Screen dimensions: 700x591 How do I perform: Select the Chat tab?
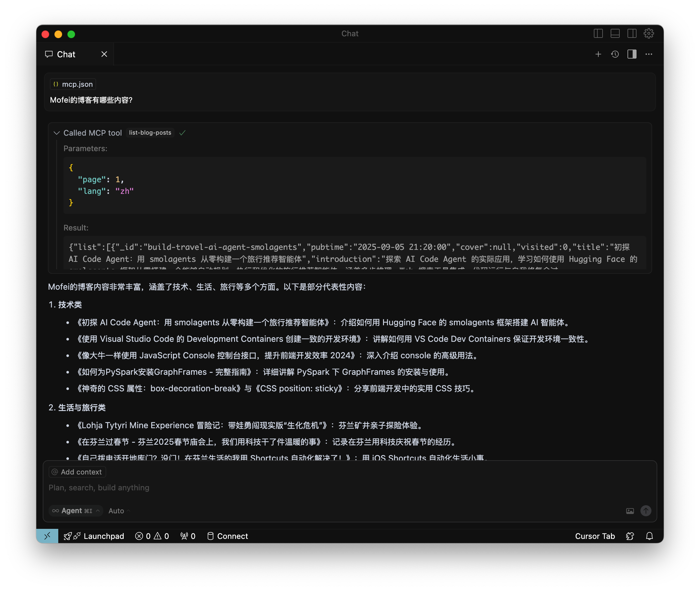pyautogui.click(x=75, y=54)
